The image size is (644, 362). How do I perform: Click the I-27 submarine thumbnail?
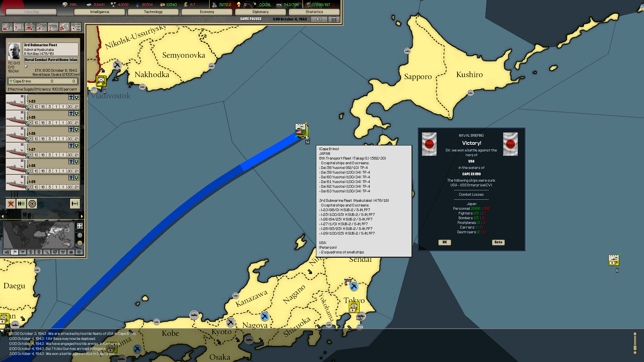[16, 150]
